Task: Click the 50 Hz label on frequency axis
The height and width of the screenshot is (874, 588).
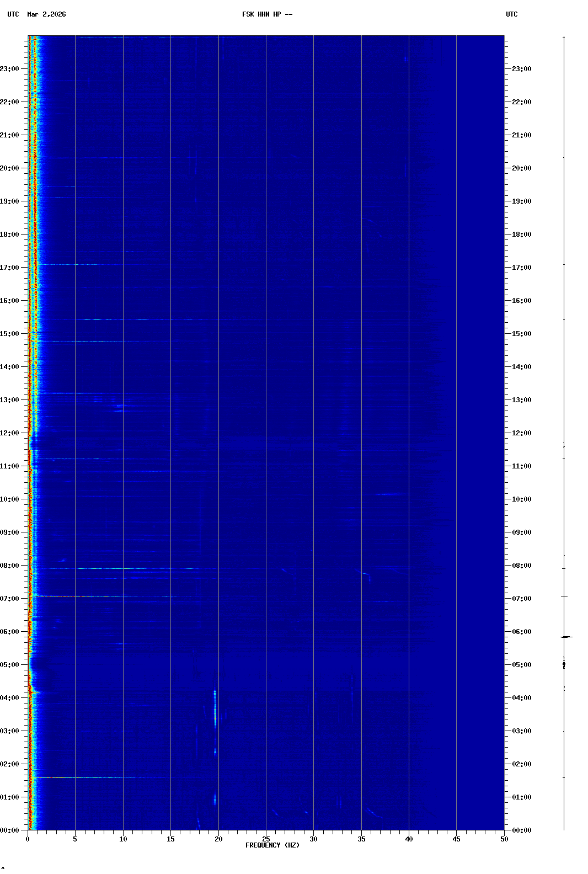Action: 504,839
